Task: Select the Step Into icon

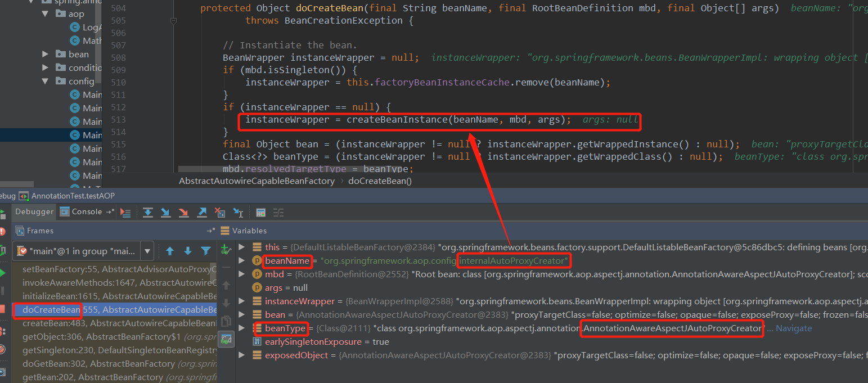Action: pos(165,212)
